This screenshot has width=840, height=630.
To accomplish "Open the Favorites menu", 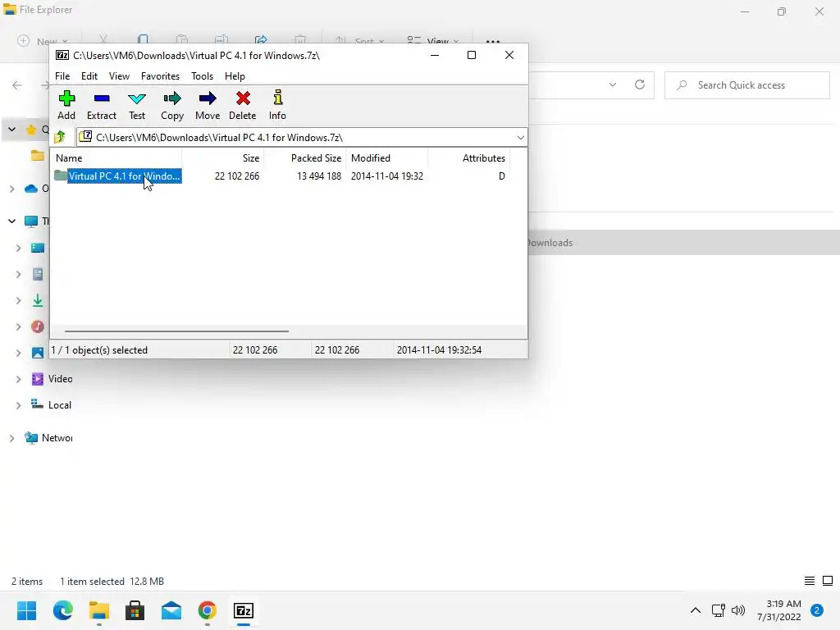I will [x=160, y=76].
